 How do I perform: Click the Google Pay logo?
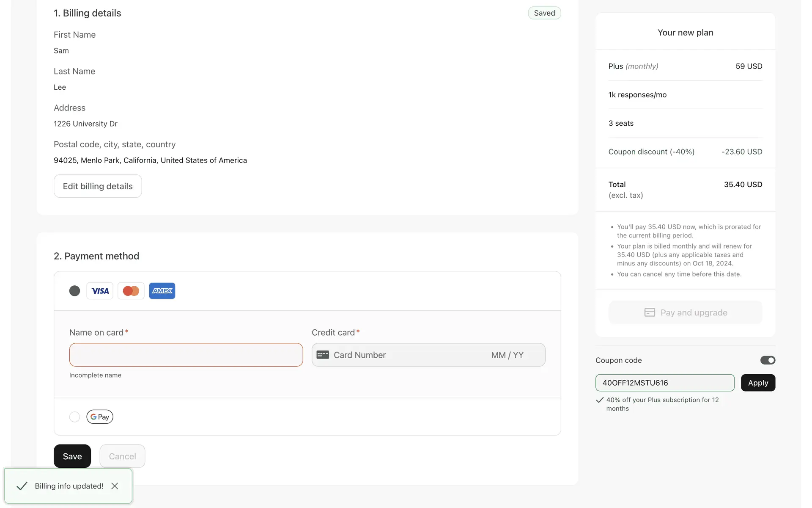pos(100,417)
